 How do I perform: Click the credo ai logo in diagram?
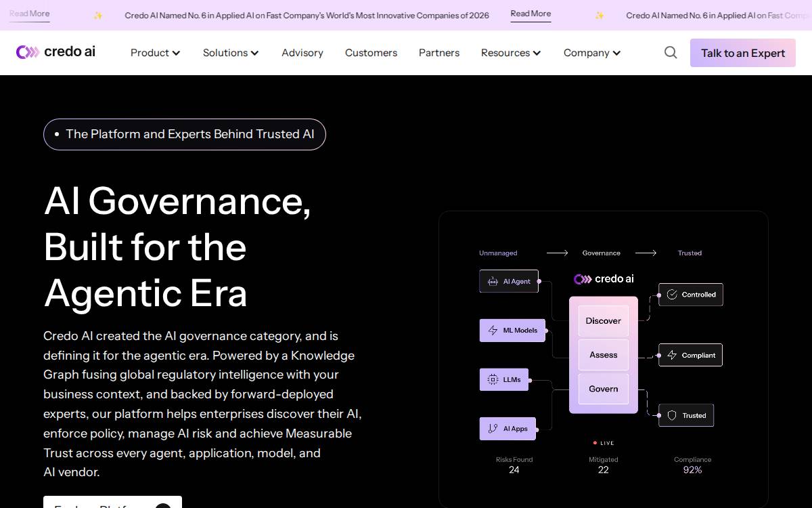[x=604, y=279]
